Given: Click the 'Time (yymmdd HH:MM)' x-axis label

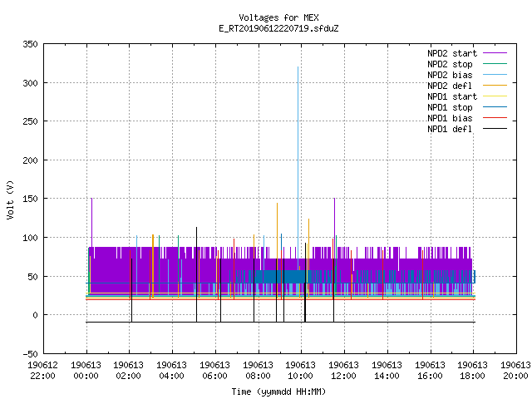Looking at the screenshot, I should coord(279,392).
